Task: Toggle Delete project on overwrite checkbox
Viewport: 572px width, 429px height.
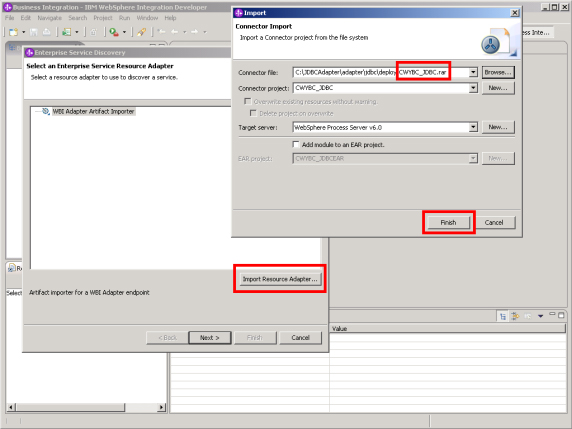Action: [253, 113]
